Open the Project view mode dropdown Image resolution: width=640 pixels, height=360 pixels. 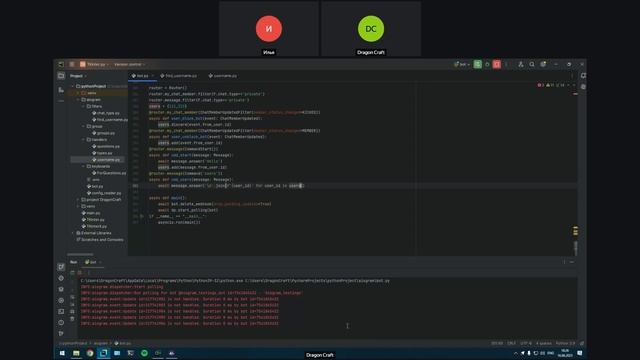78,76
